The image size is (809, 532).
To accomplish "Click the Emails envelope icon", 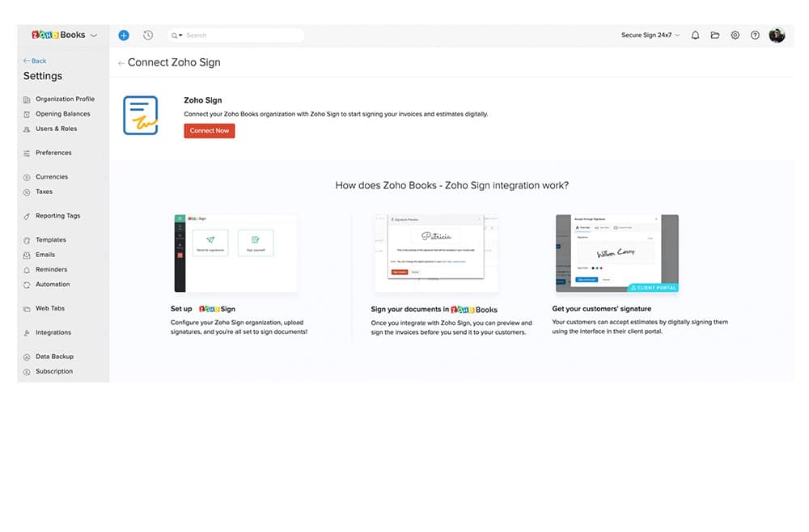I will 27,255.
